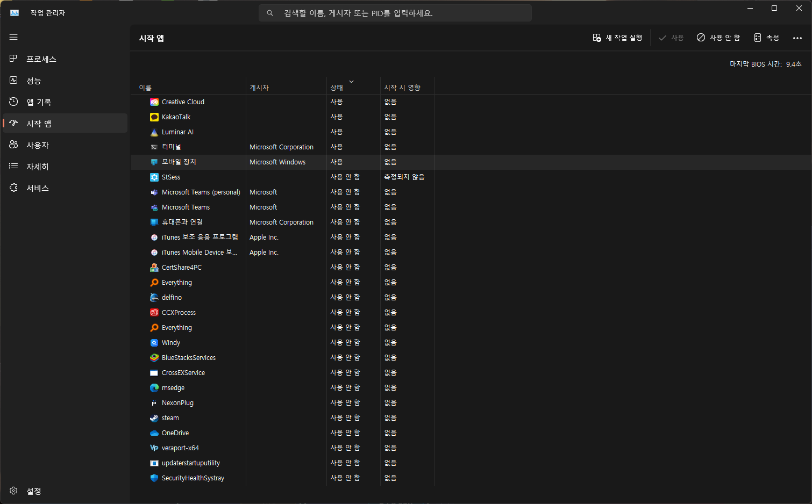Viewport: 812px width, 504px height.
Task: Click the steam app icon
Action: (154, 418)
